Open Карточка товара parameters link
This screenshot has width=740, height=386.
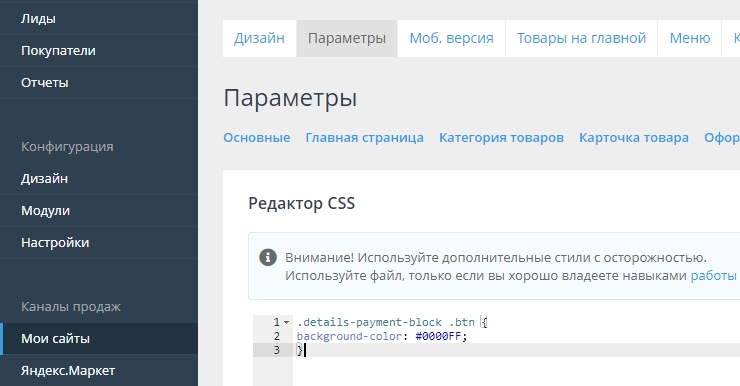(x=634, y=138)
